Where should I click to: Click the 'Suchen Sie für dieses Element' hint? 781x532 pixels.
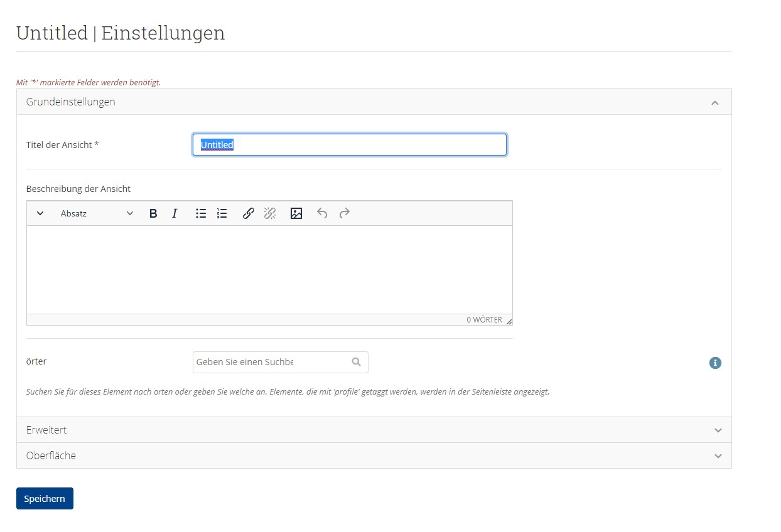click(288, 391)
